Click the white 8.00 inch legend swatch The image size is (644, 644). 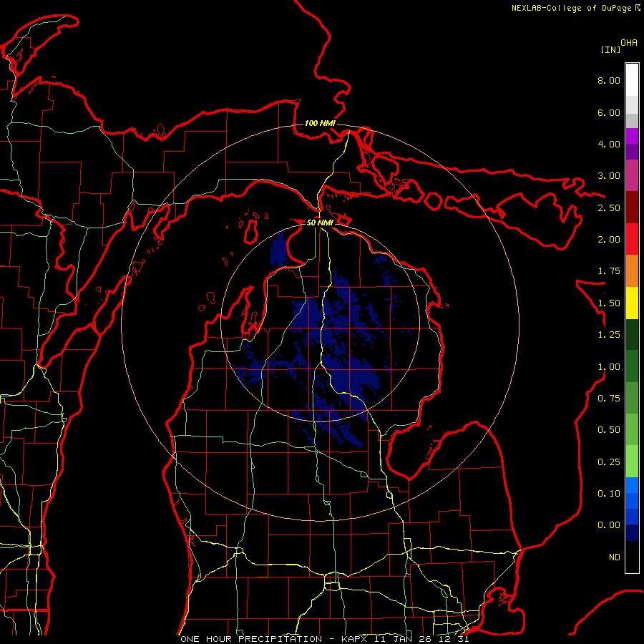tap(632, 80)
